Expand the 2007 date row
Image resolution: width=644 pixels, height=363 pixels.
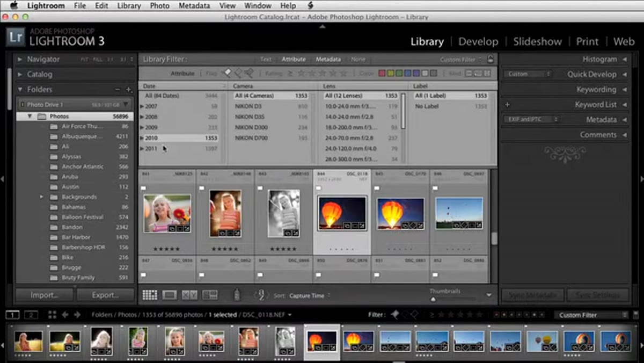pos(142,106)
